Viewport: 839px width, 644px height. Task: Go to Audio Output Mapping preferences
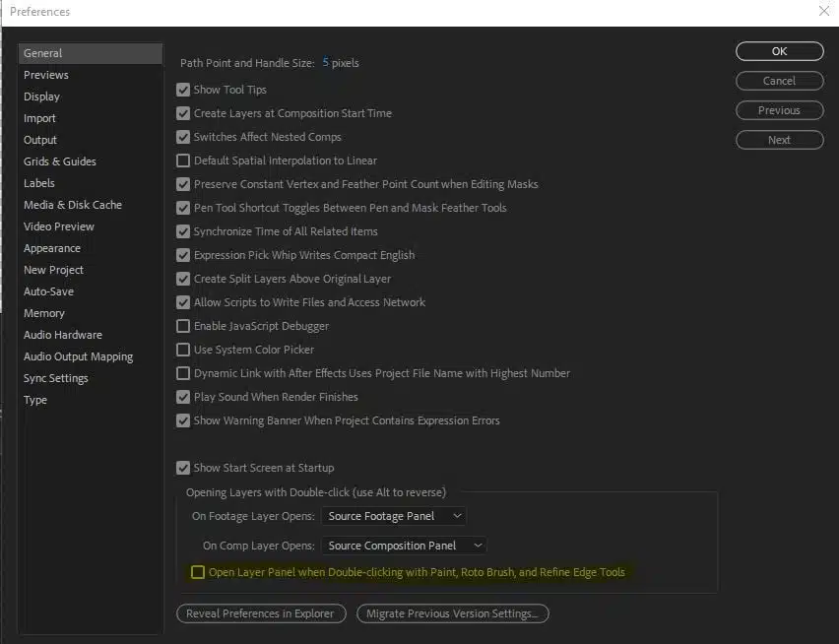[x=78, y=356]
